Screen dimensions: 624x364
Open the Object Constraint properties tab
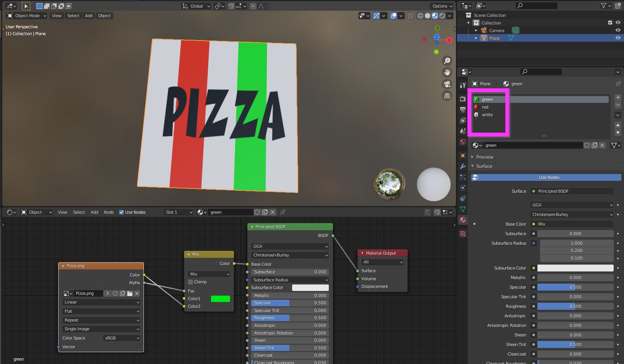coord(463,198)
